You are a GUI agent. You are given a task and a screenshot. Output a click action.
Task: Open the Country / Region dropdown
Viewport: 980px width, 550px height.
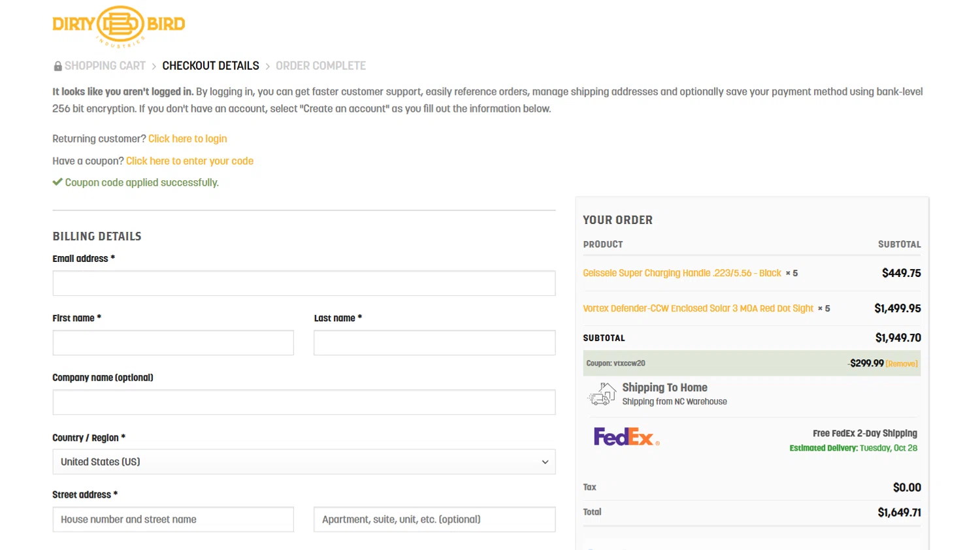304,462
